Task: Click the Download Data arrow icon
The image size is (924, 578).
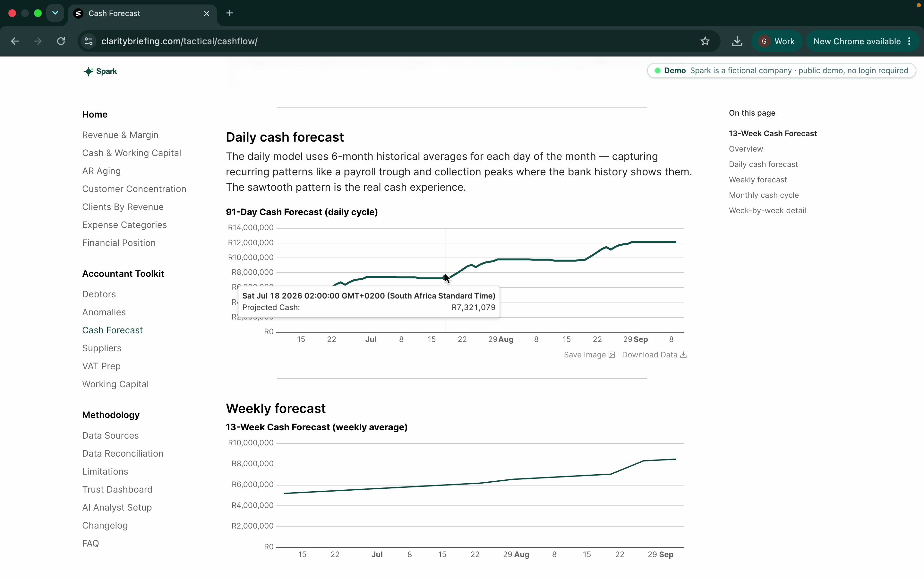Action: pyautogui.click(x=683, y=355)
